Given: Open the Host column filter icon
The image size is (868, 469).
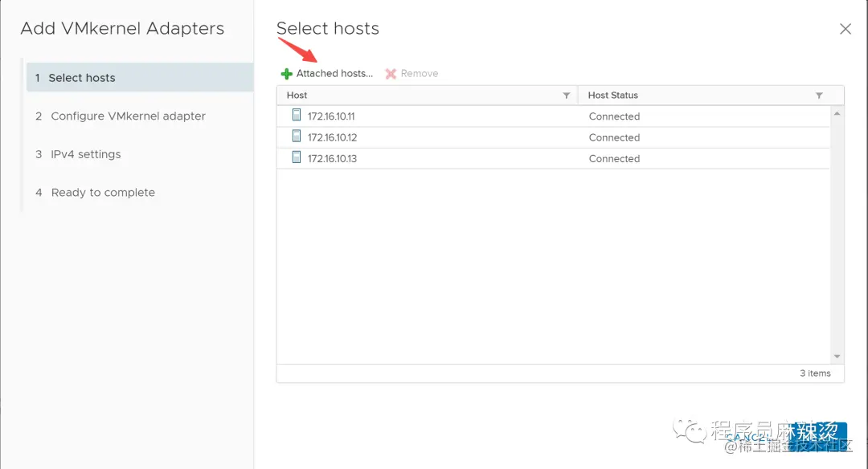Looking at the screenshot, I should [x=567, y=95].
